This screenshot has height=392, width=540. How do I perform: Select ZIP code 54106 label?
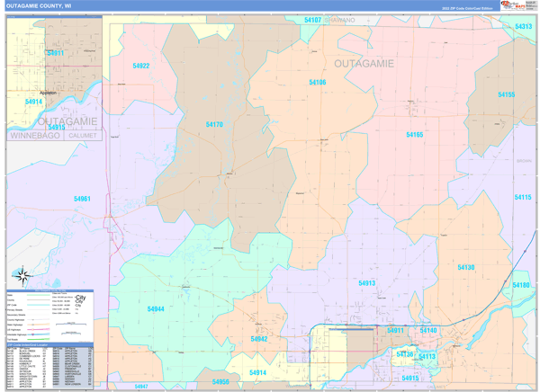point(318,83)
